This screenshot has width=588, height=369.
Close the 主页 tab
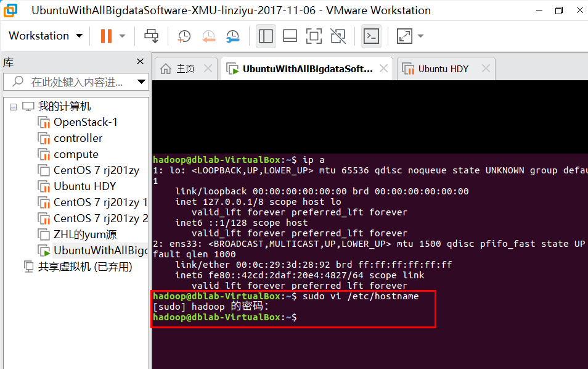[x=208, y=68]
